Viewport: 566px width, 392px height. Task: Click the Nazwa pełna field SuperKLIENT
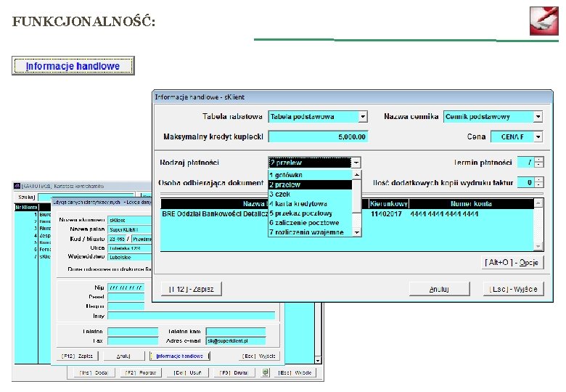point(130,229)
